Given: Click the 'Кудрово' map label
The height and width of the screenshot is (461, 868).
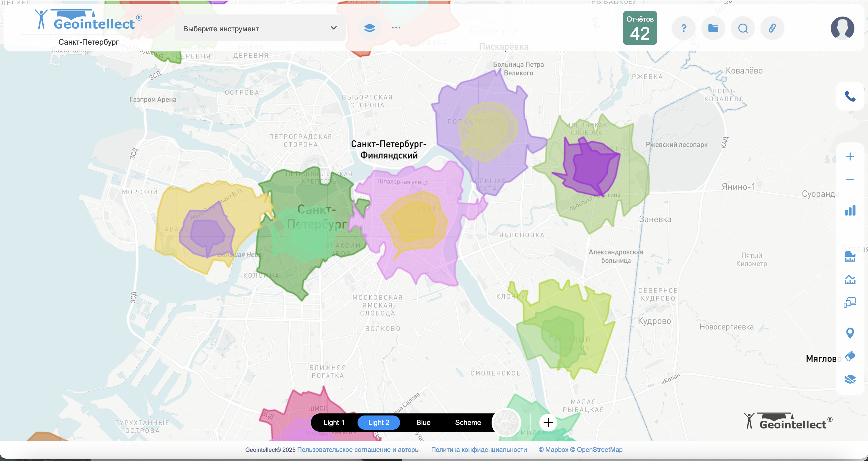Looking at the screenshot, I should coord(654,321).
